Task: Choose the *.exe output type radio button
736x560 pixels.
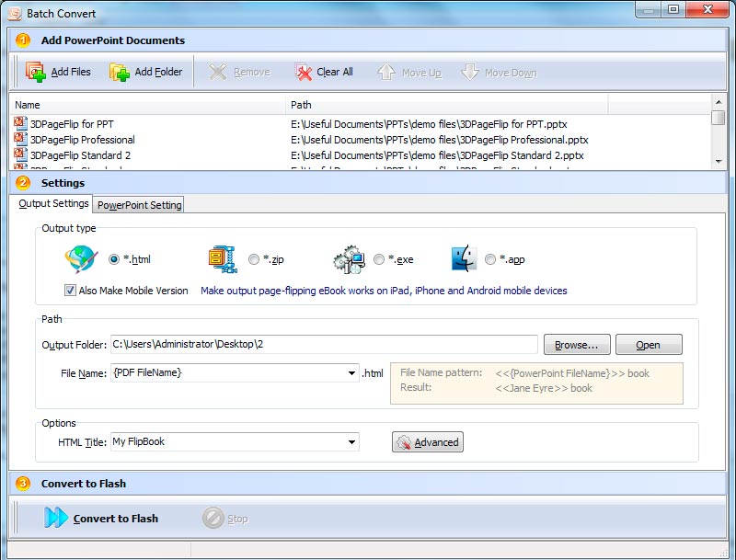Action: pyautogui.click(x=379, y=259)
